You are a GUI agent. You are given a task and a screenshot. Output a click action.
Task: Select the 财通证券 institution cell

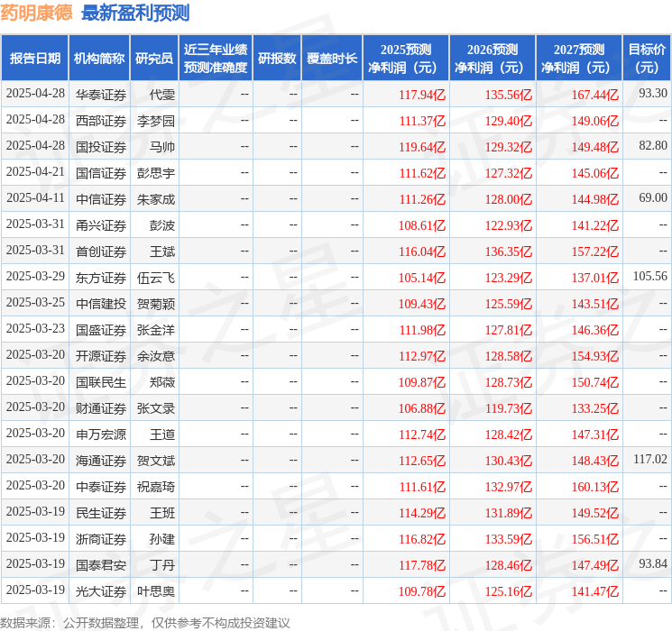click(101, 408)
